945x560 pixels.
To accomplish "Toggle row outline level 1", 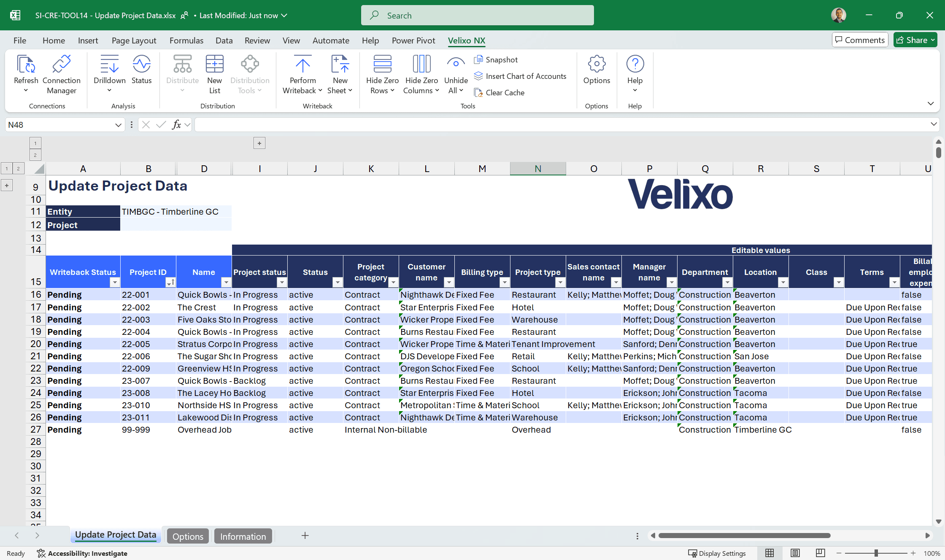I will pos(7,169).
